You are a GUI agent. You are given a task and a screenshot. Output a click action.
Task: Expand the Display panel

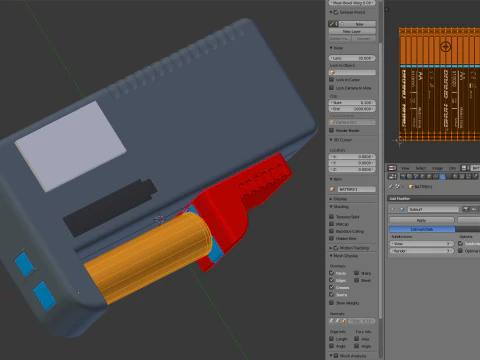[331, 199]
